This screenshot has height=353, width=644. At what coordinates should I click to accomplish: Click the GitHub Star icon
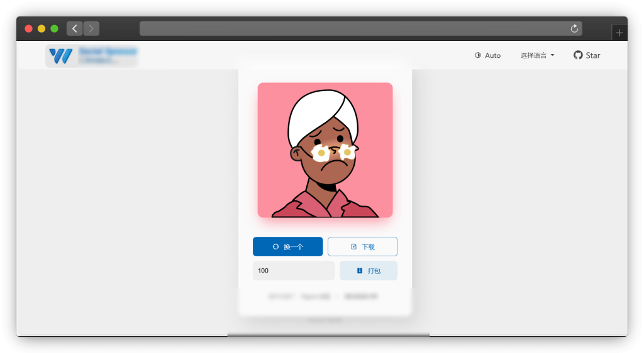click(578, 55)
